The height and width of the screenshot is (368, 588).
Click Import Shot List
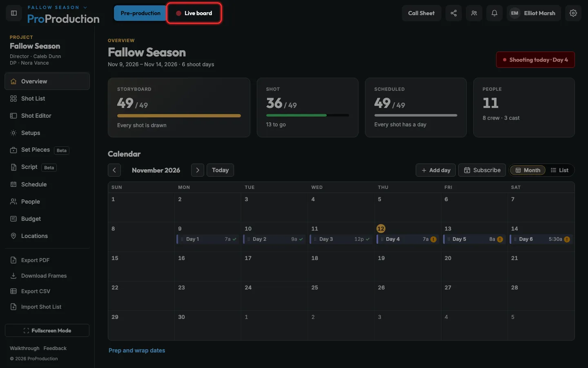(47, 307)
